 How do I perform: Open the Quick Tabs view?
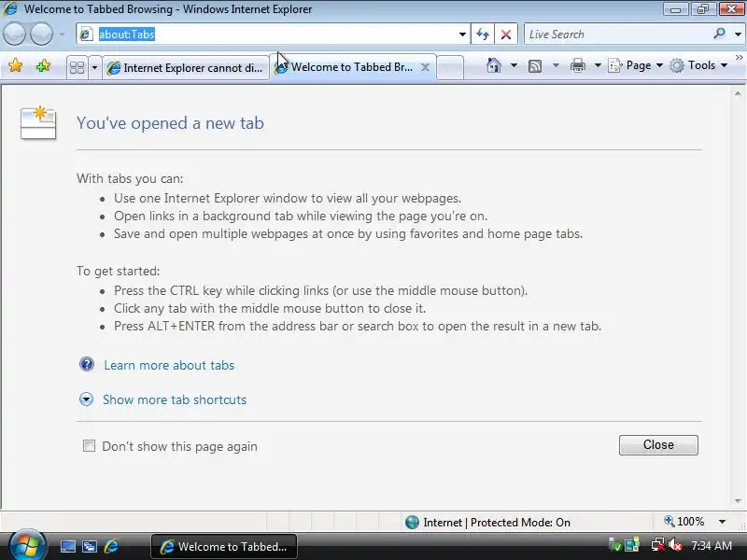[77, 67]
